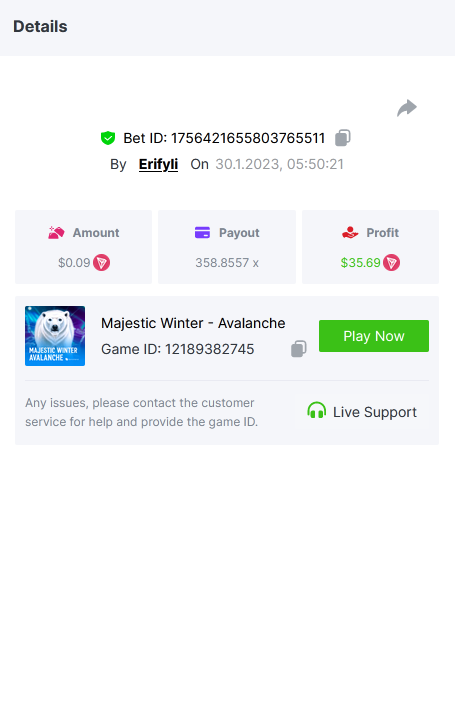The height and width of the screenshot is (706, 455).
Task: Select the Bet ID number text
Action: pyautogui.click(x=248, y=138)
